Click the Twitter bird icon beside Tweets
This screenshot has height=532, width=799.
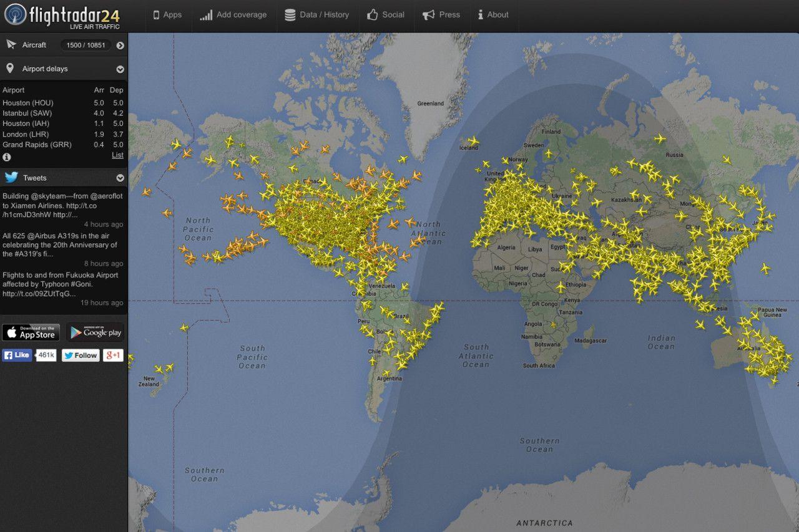point(11,178)
